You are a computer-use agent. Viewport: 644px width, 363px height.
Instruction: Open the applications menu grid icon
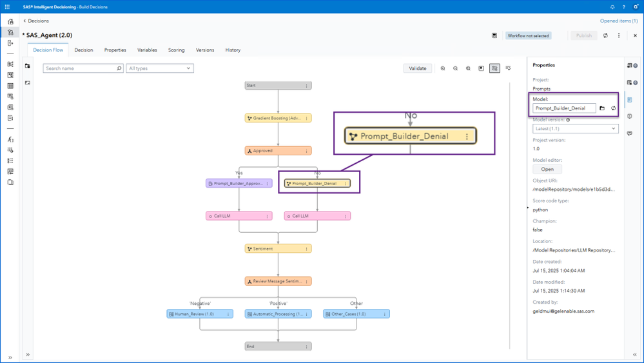(7, 6)
